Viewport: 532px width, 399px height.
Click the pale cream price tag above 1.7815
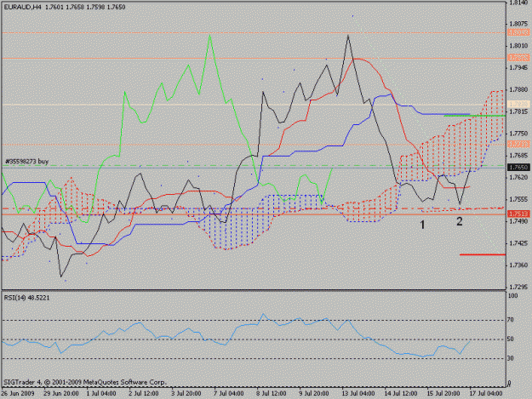(518, 104)
